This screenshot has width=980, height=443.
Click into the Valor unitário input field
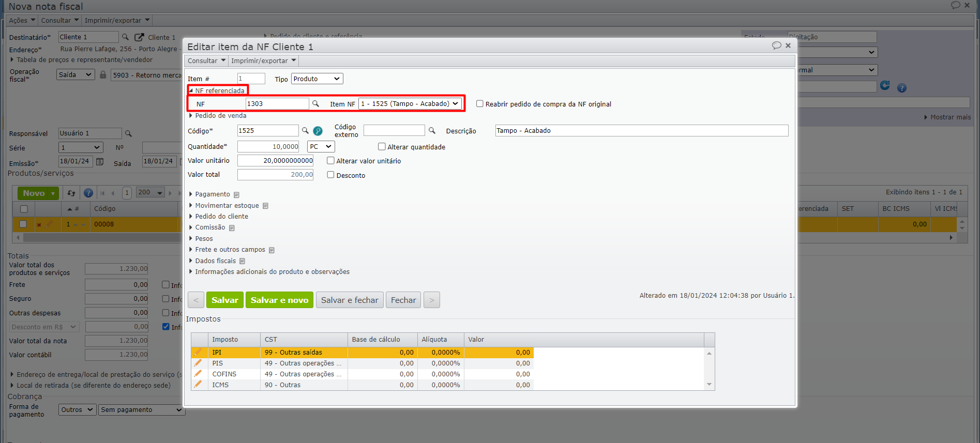(x=276, y=161)
